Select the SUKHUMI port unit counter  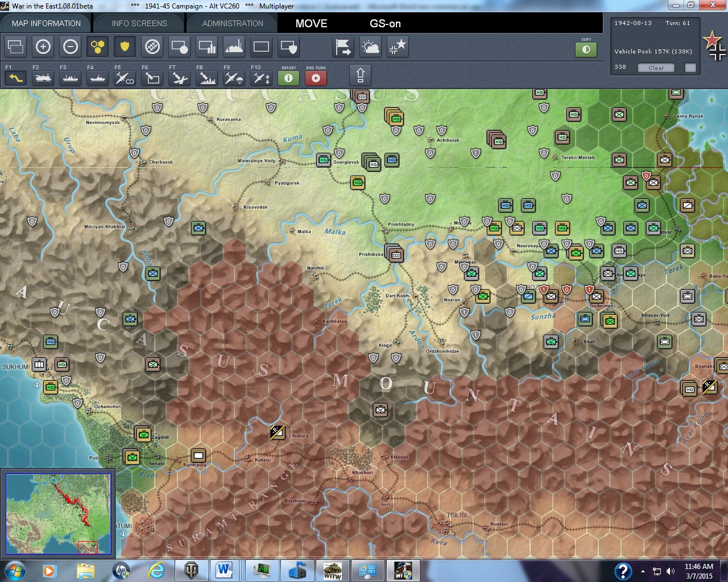[39, 364]
